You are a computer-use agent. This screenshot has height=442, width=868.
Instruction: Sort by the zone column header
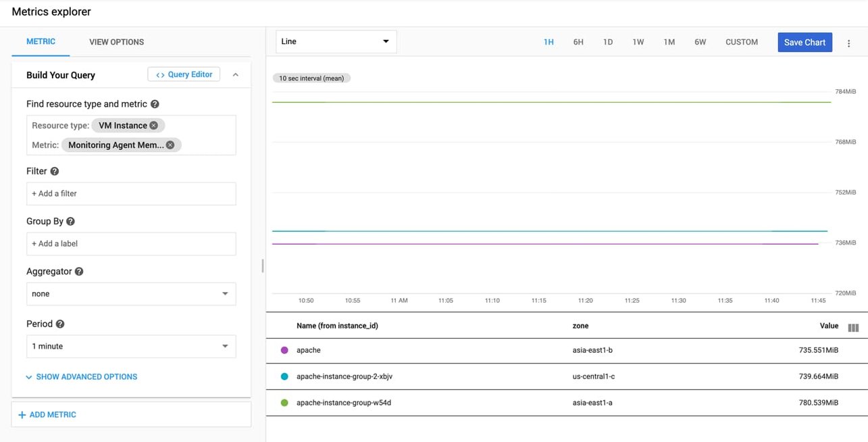(580, 326)
